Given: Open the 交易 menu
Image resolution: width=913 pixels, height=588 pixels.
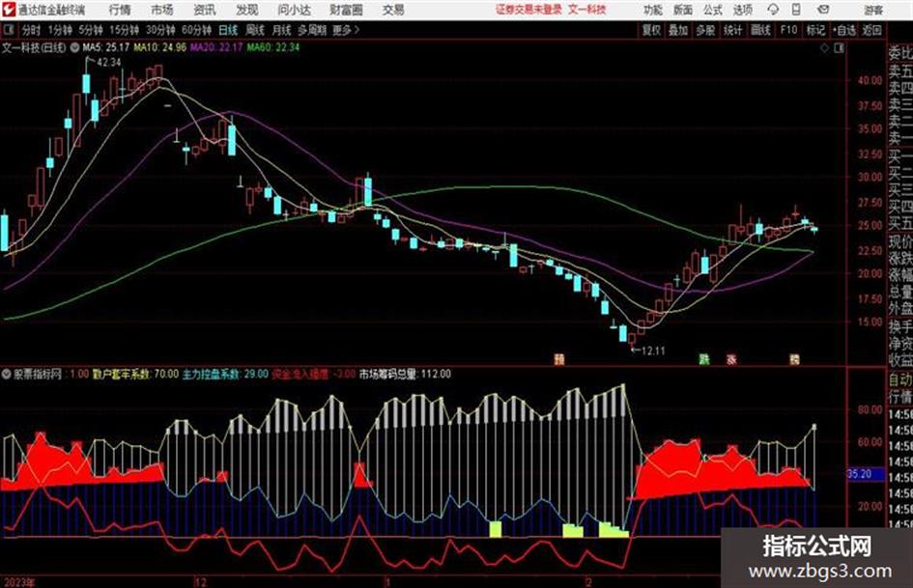Looking at the screenshot, I should [393, 10].
